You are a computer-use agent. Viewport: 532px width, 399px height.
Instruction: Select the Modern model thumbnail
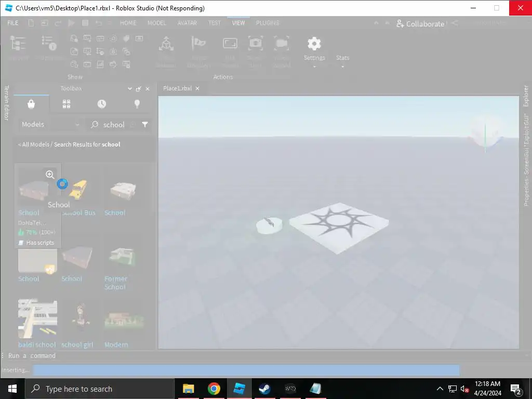(x=124, y=320)
